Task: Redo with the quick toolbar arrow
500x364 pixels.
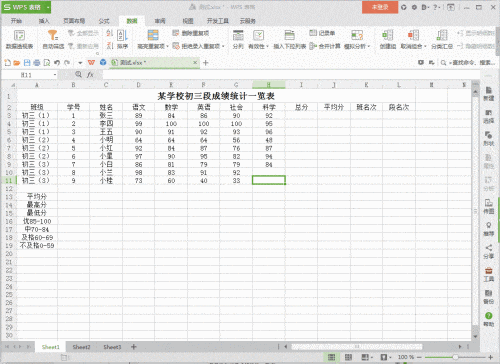Action: pyautogui.click(x=67, y=63)
